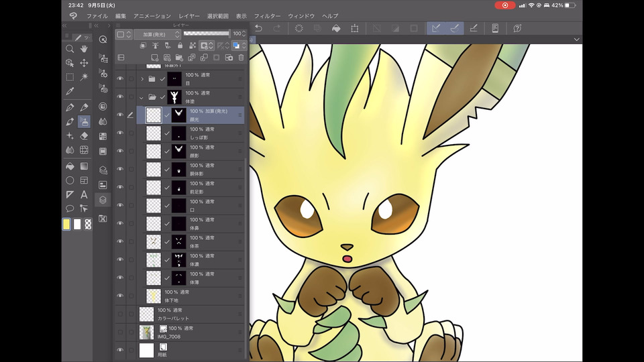Viewport: 644px width, 362px height.
Task: Delete layer with trash can icon
Action: [x=241, y=58]
